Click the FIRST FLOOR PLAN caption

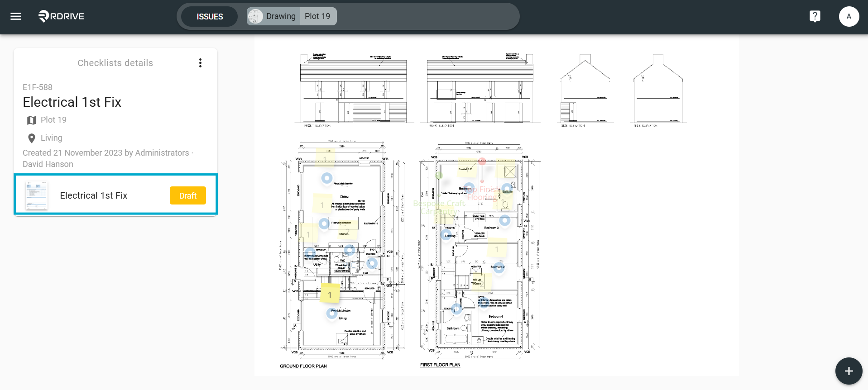(440, 365)
